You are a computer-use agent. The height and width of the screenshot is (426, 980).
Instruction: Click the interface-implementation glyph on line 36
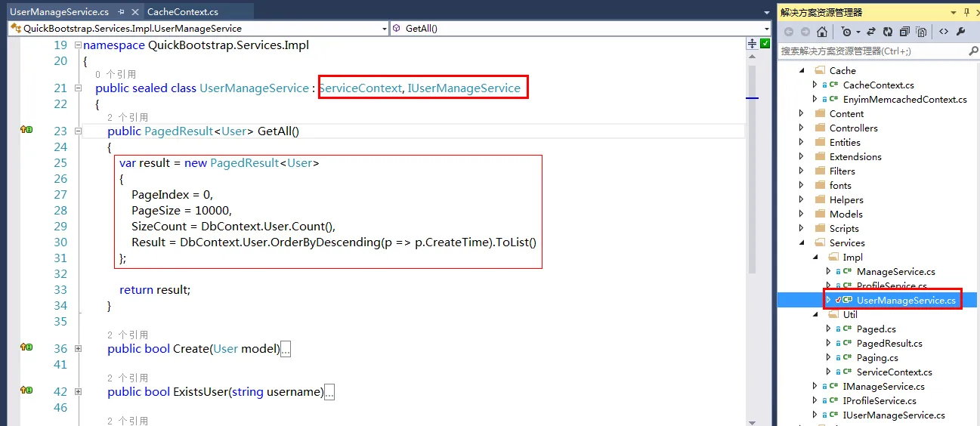click(26, 347)
